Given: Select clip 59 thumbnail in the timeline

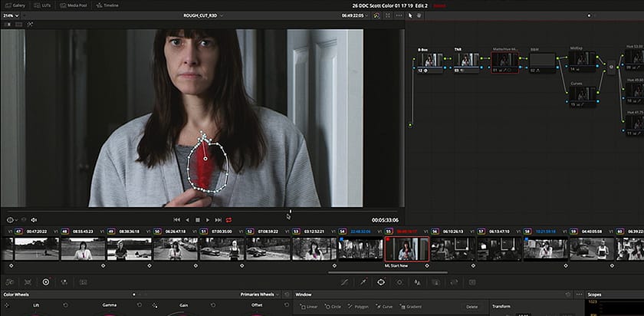Looking at the screenshot, I should coord(592,249).
